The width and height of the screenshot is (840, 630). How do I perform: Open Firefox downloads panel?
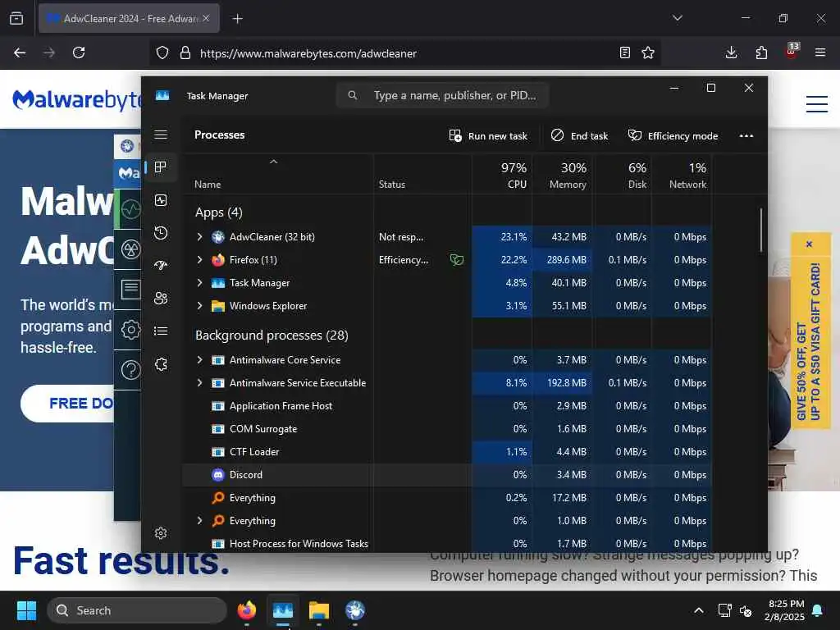tap(731, 52)
